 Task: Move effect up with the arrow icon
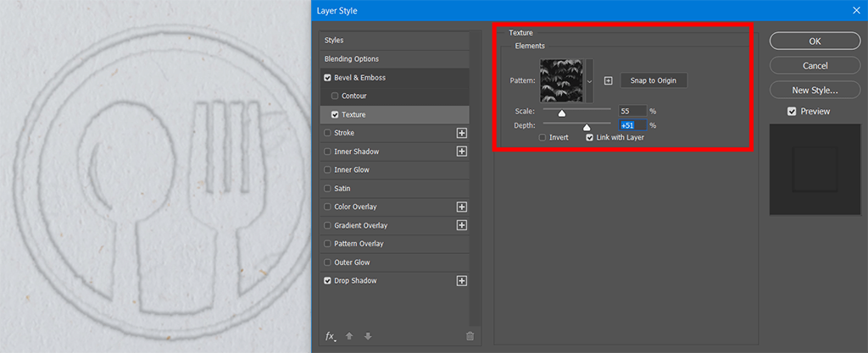click(348, 336)
